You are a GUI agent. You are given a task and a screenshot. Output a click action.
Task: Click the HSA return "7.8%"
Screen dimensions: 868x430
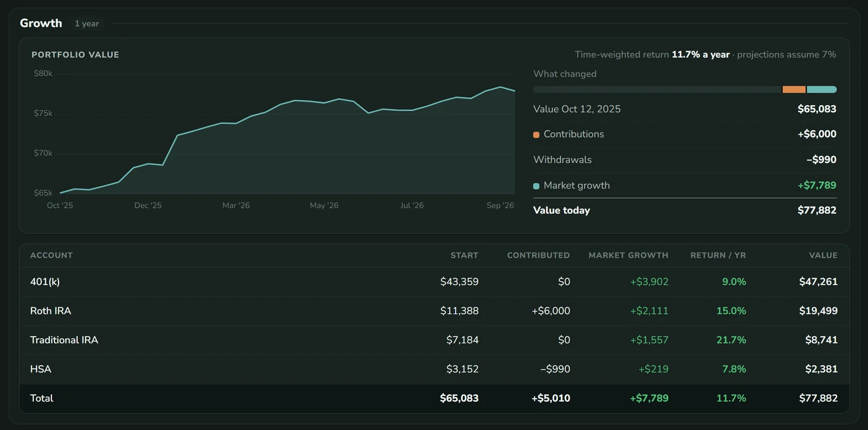[734, 369]
